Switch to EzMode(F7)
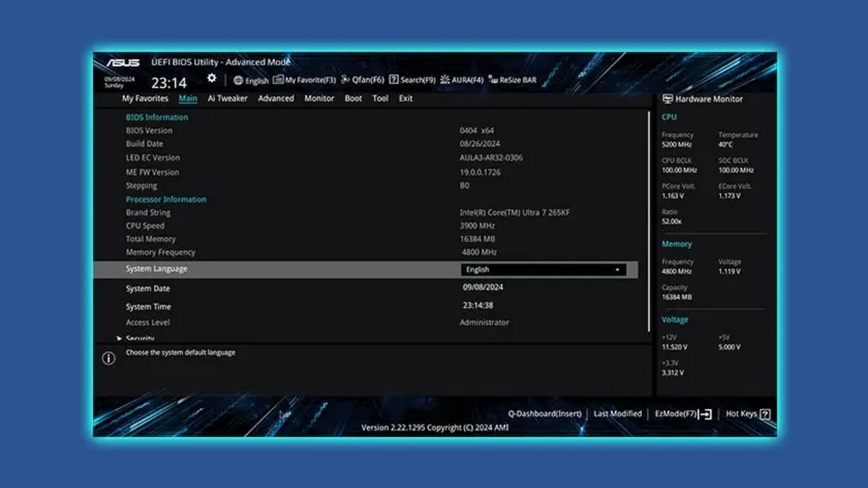This screenshot has width=868, height=488. (683, 414)
